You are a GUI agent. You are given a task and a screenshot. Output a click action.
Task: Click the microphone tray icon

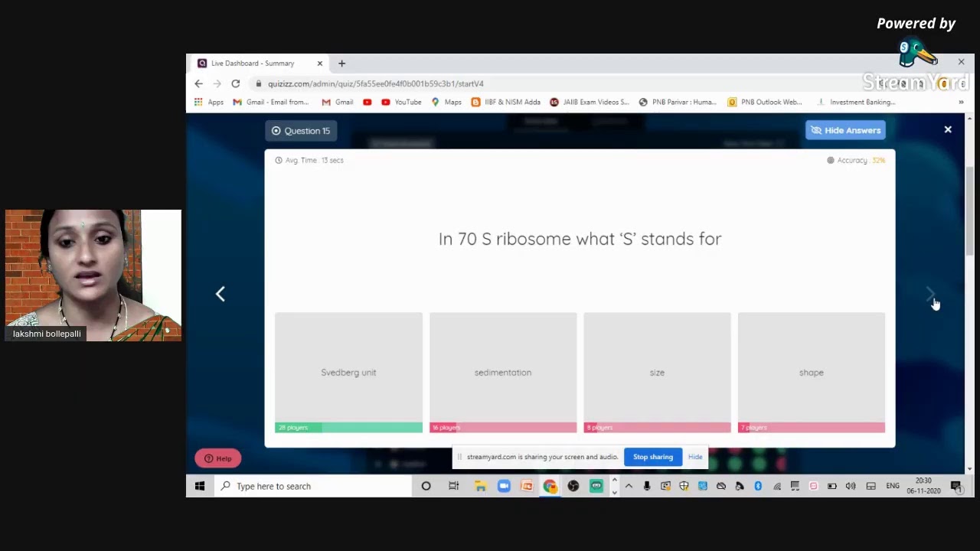click(x=647, y=486)
